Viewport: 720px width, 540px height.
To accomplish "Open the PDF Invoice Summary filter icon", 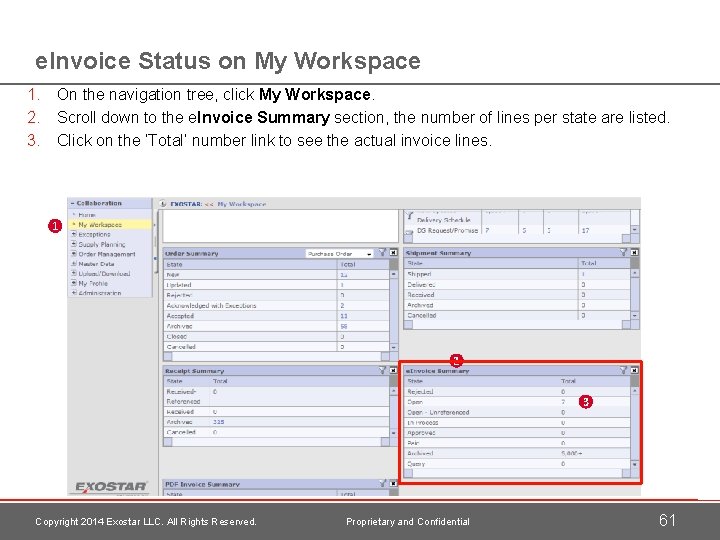I will coord(382,483).
